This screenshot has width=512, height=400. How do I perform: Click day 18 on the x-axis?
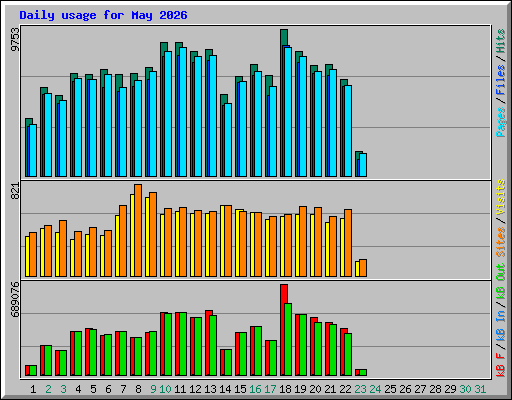point(285,389)
